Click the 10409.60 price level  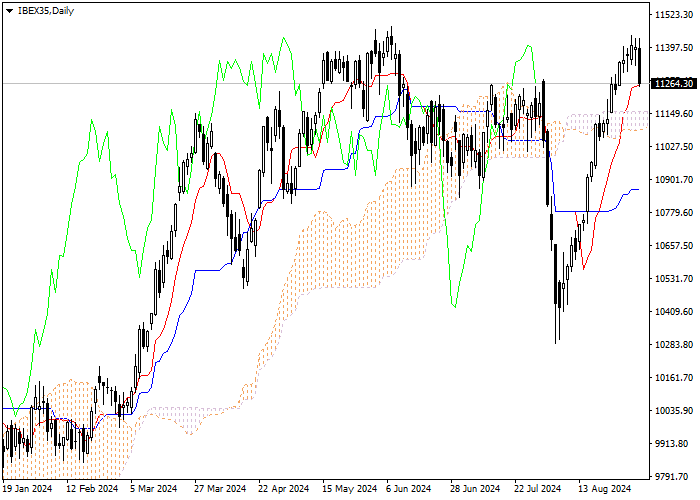(x=674, y=312)
